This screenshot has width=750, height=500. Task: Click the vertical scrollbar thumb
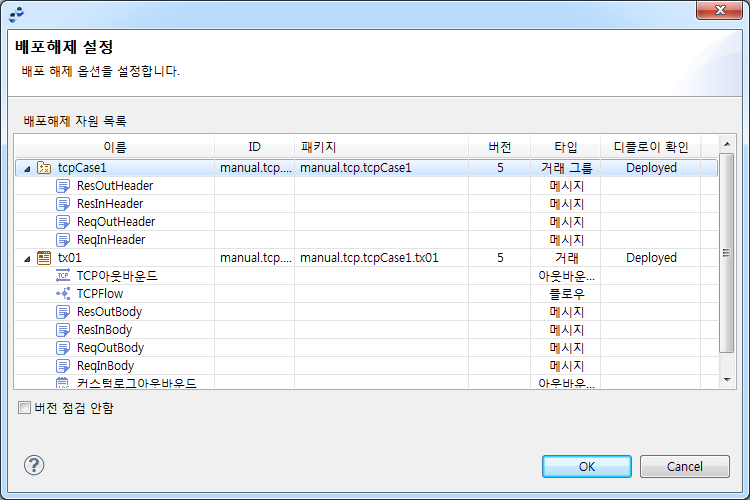pos(727,253)
